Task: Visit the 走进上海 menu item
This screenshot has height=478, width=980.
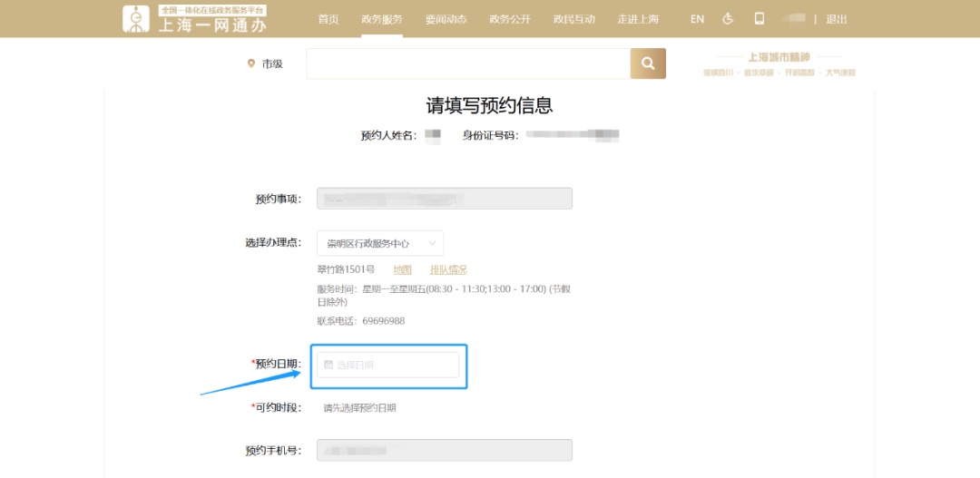Action: pyautogui.click(x=638, y=19)
